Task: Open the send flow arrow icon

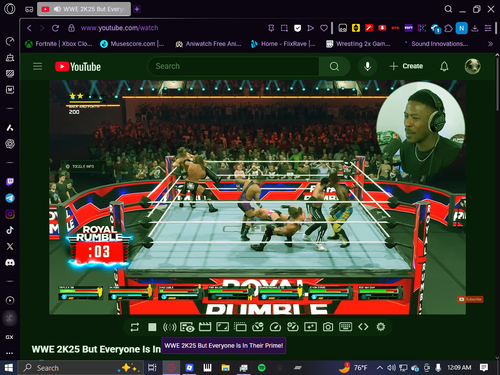Action: point(310,28)
